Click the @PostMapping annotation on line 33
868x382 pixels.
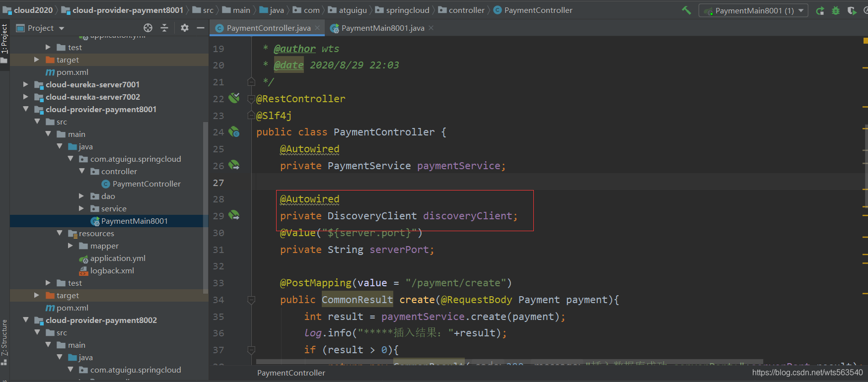316,283
